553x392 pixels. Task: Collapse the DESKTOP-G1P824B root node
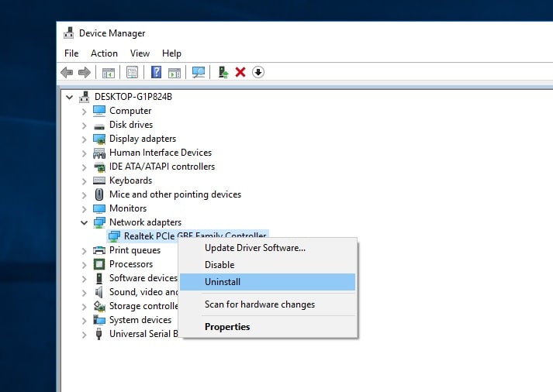click(x=70, y=97)
